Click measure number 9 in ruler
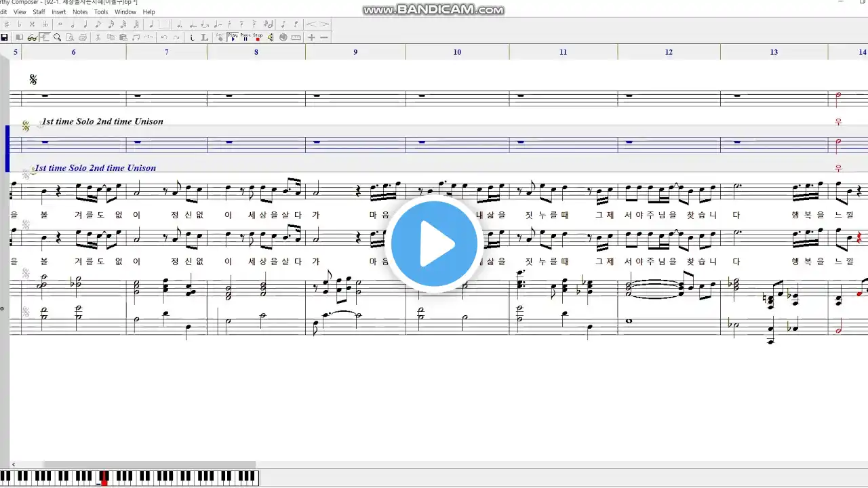This screenshot has height=488, width=868. pos(355,52)
